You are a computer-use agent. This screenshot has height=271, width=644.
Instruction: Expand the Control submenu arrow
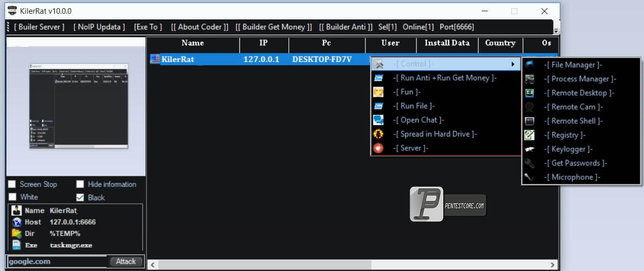tap(512, 64)
